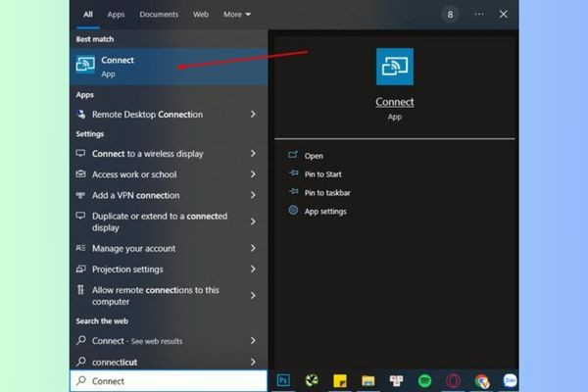Click the Connect app title link
This screenshot has width=588, height=392.
coord(395,102)
